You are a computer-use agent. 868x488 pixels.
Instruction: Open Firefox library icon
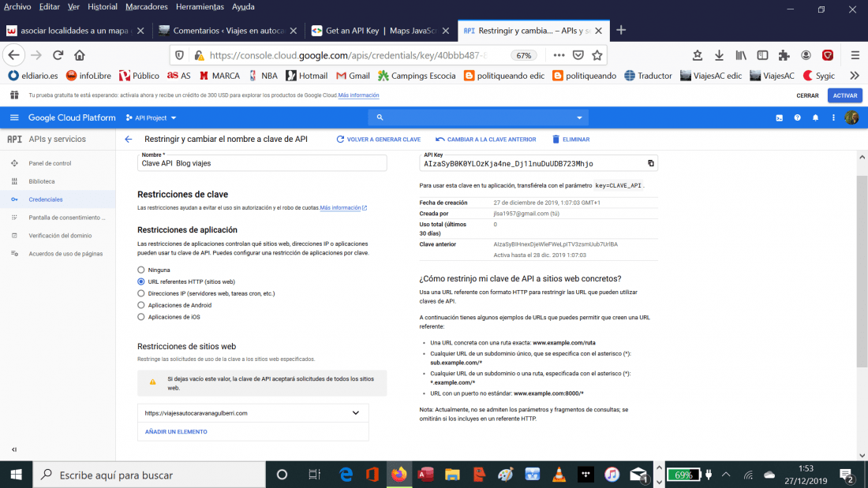pos(741,55)
